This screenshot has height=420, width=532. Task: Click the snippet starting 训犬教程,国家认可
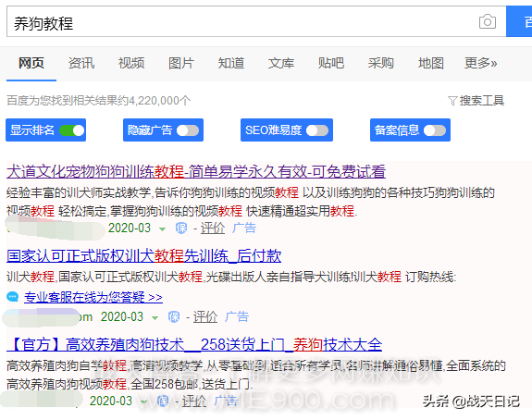(x=231, y=277)
